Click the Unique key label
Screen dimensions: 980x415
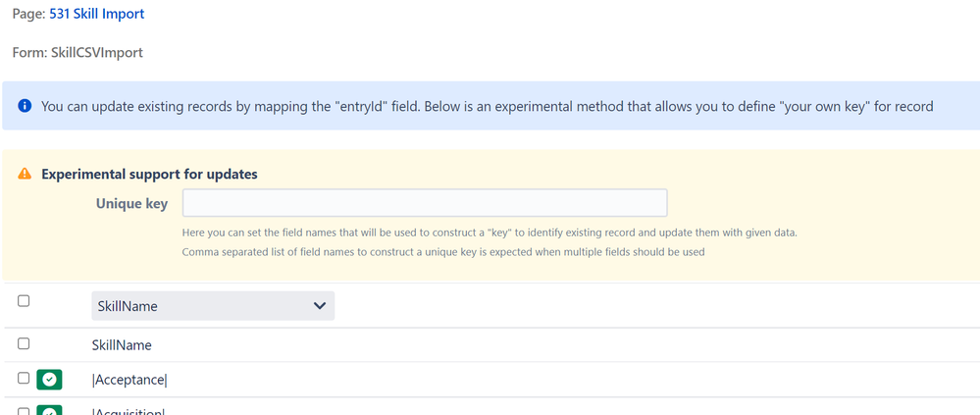coord(131,204)
